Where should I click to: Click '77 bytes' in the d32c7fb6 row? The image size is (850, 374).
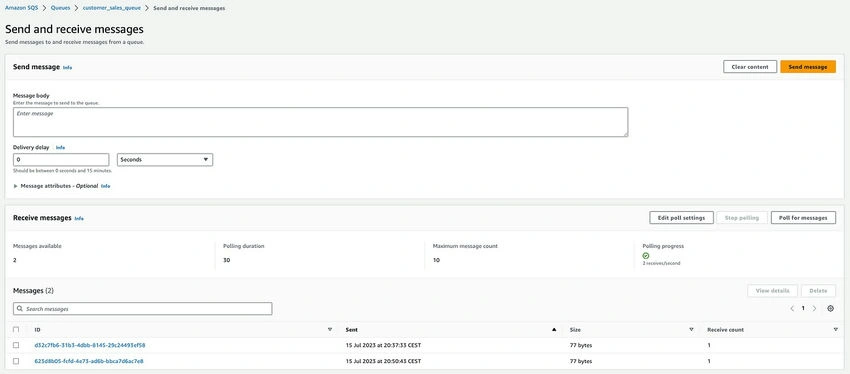tap(581, 345)
